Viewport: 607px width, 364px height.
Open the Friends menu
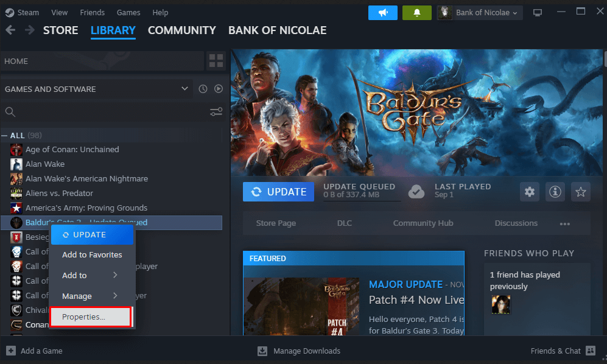pyautogui.click(x=92, y=13)
